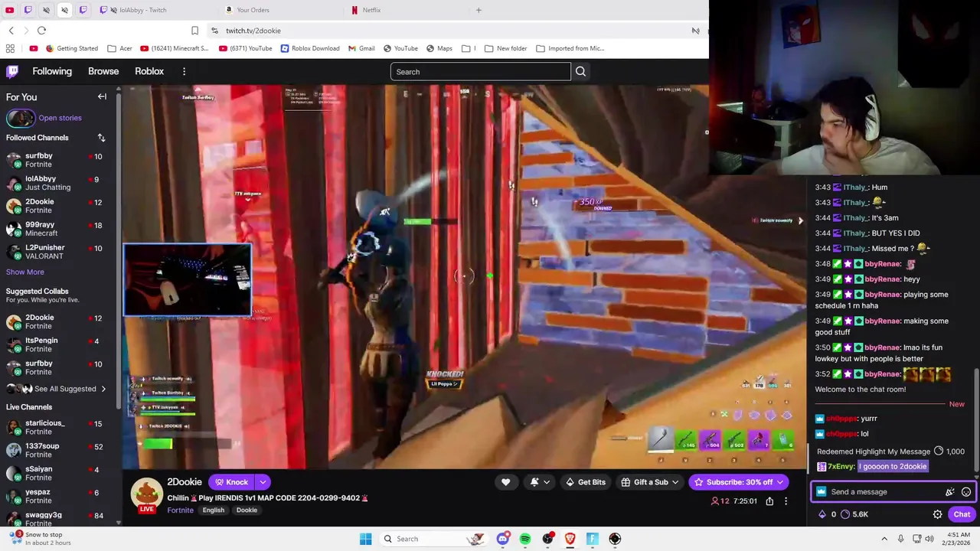
Task: Unfollow with the heart icon
Action: pyautogui.click(x=505, y=482)
